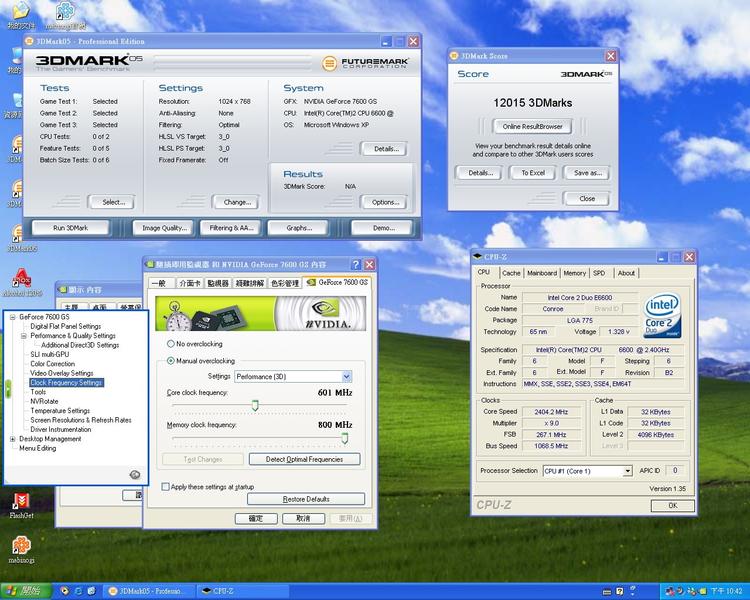Image resolution: width=750 pixels, height=600 pixels.
Task: Click Online ResultBrowser button
Action: [532, 127]
